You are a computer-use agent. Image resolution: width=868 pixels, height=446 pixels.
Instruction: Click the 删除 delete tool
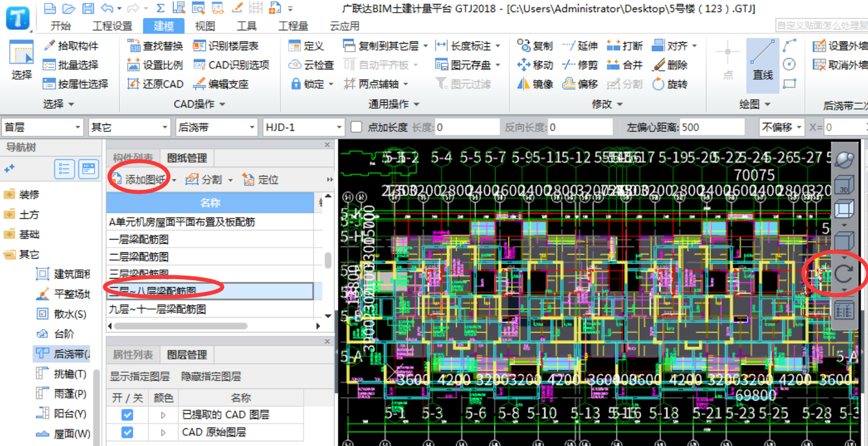click(x=670, y=65)
